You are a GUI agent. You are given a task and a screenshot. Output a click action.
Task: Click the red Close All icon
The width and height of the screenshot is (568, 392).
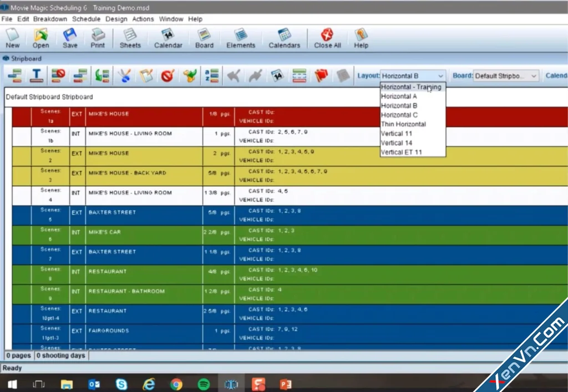pyautogui.click(x=327, y=37)
